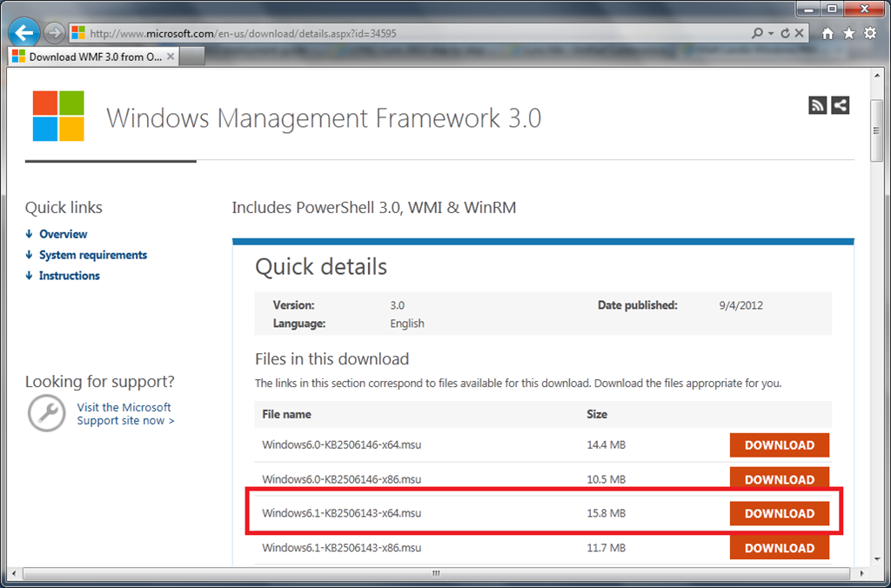Open Favorites with the star icon
This screenshot has width=891, height=588.
click(849, 34)
